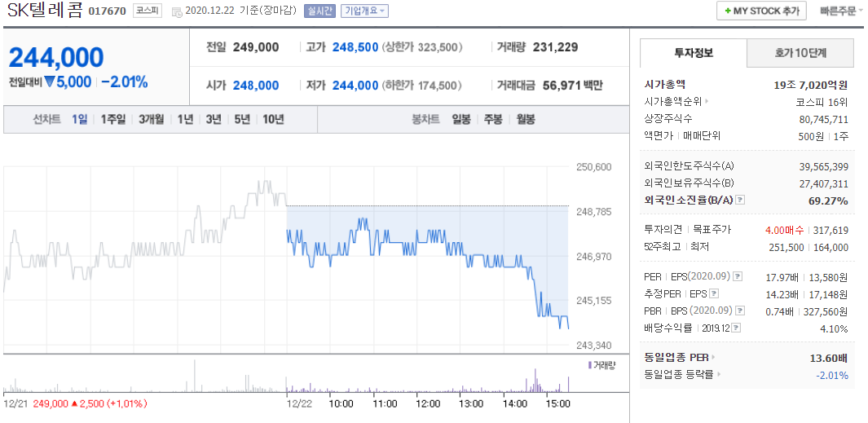Click the 외국인소진율 value 69.27%

point(828,200)
